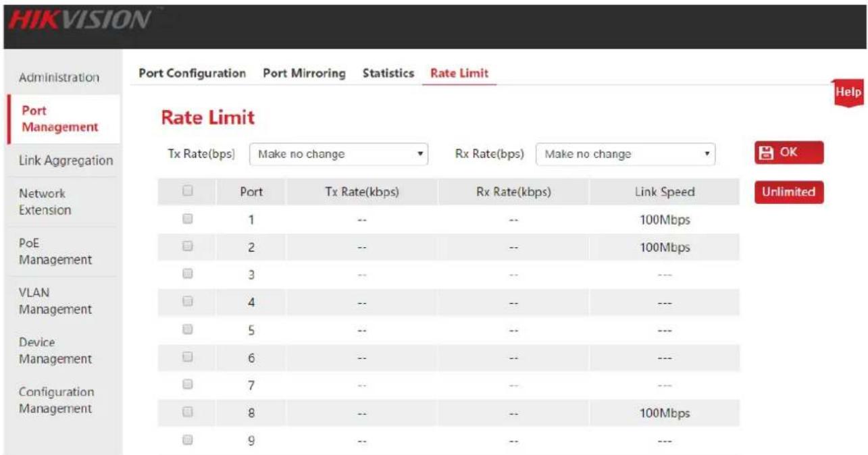Click the Rate Limit page heading
868x455 pixels.
point(207,118)
